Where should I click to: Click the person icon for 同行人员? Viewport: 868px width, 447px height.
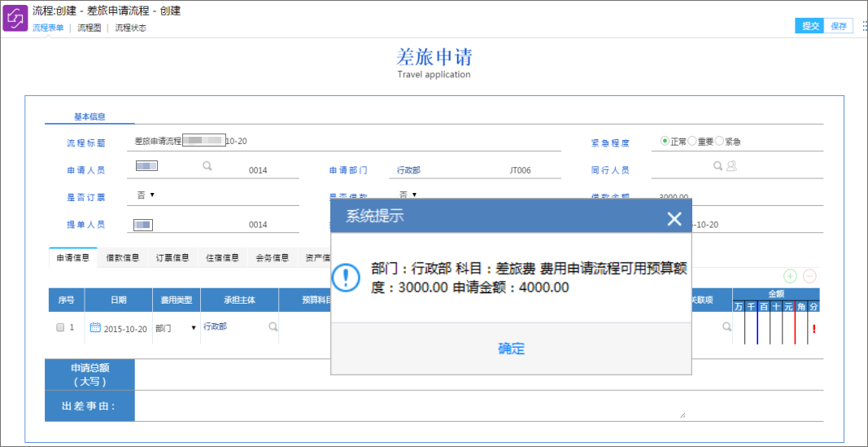pos(731,165)
